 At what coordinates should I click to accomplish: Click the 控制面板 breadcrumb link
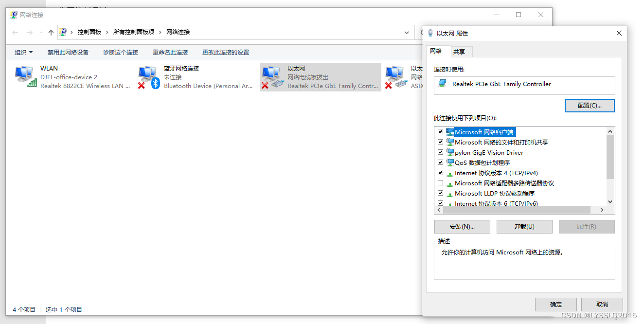pos(89,32)
